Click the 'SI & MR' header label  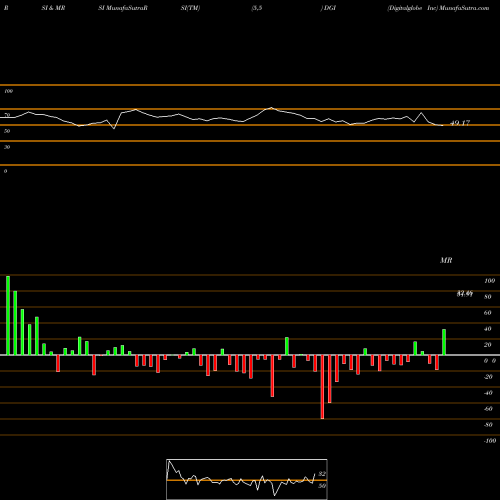click(x=53, y=8)
